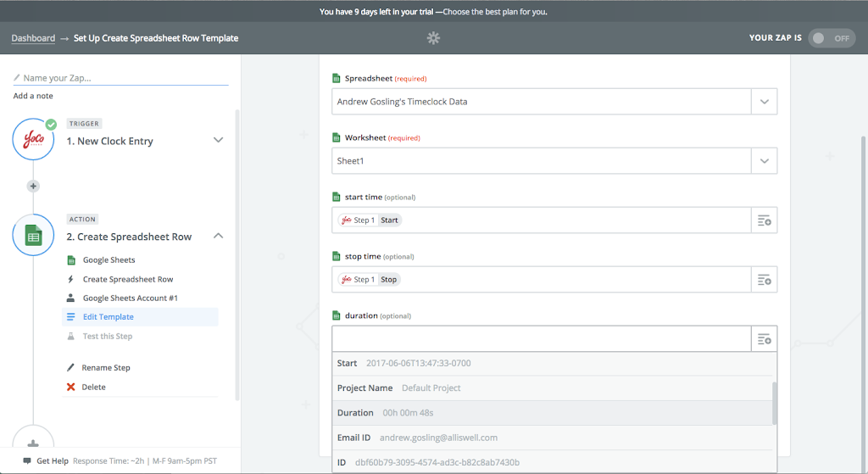Click the YoCo trigger app icon
The height and width of the screenshot is (474, 868).
(x=33, y=139)
